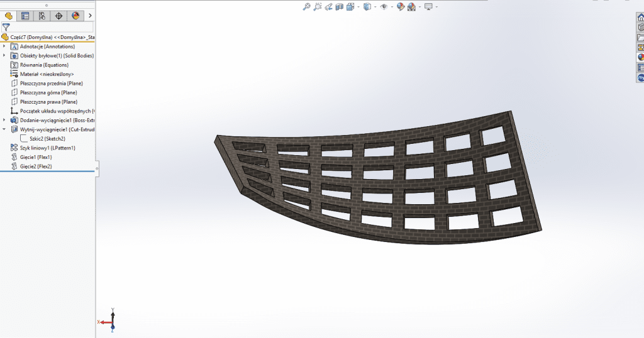The width and height of the screenshot is (644, 338).
Task: Open the DimXpertManager tab
Action: [x=58, y=16]
